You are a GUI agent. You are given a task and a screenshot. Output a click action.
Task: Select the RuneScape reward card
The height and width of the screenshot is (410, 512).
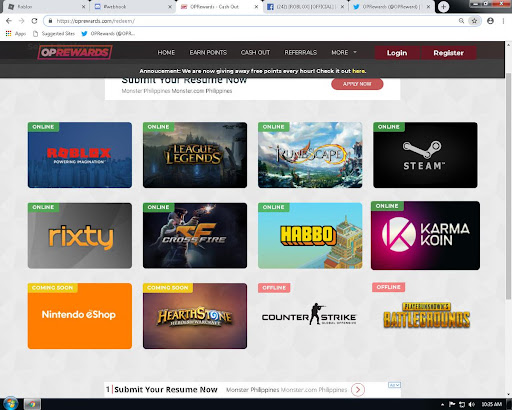(310, 155)
